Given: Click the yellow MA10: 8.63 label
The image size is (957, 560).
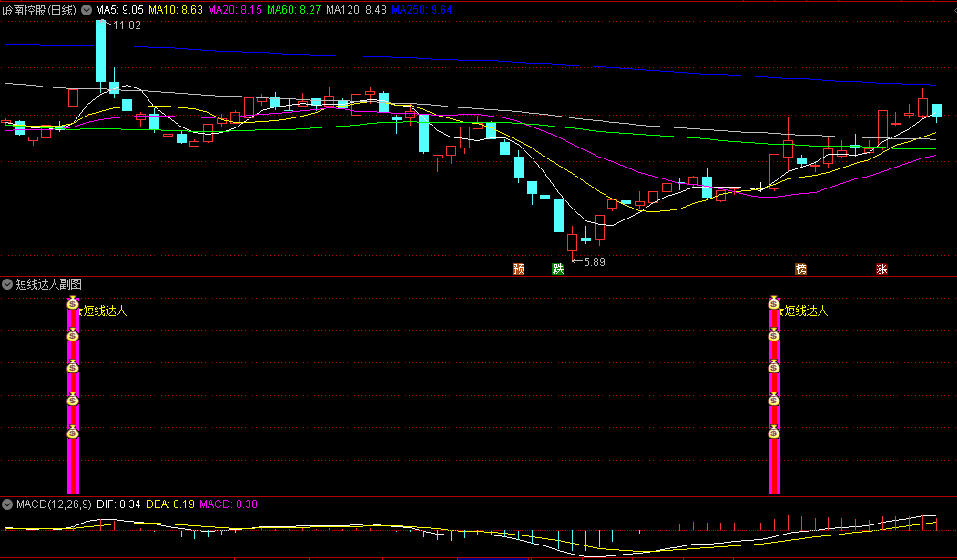Looking at the screenshot, I should click(176, 10).
